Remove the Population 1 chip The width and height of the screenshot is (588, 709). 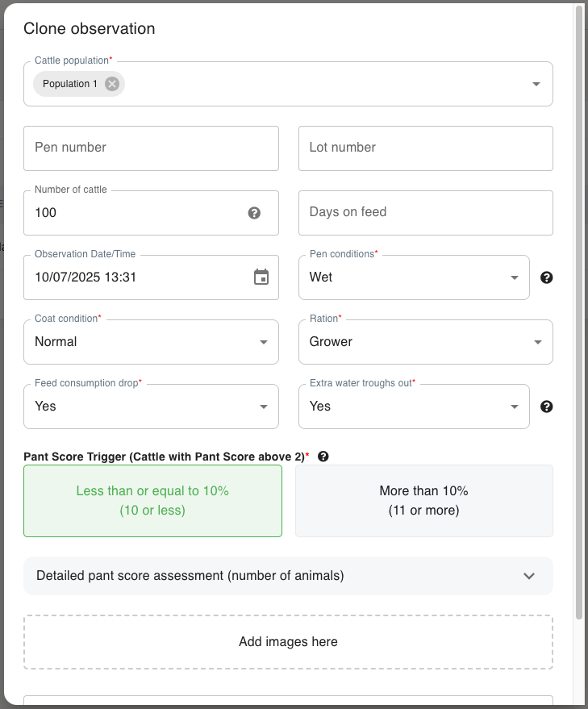click(112, 84)
